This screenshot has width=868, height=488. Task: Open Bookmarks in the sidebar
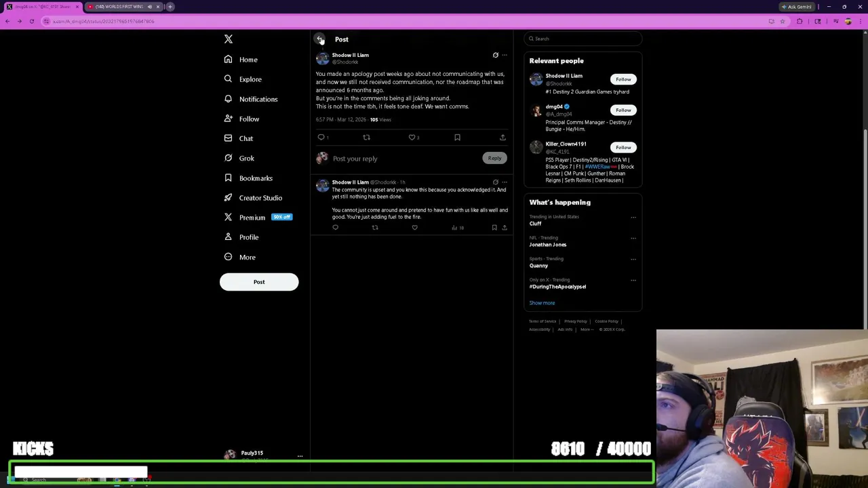(248, 178)
